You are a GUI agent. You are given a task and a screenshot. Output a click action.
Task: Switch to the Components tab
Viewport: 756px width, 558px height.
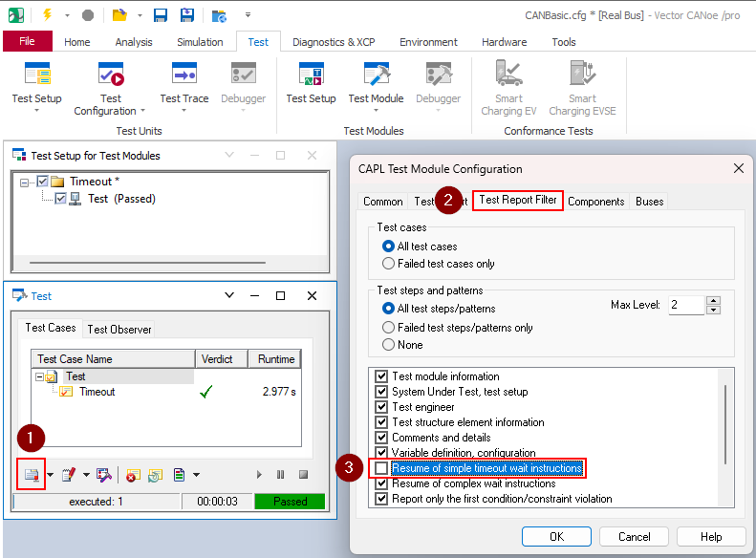[x=595, y=202]
